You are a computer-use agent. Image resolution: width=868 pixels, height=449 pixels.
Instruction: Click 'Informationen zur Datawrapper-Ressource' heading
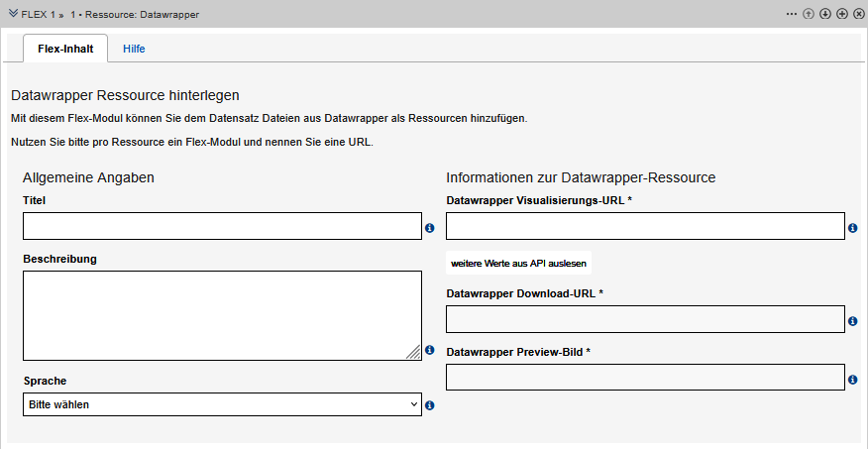(x=582, y=177)
